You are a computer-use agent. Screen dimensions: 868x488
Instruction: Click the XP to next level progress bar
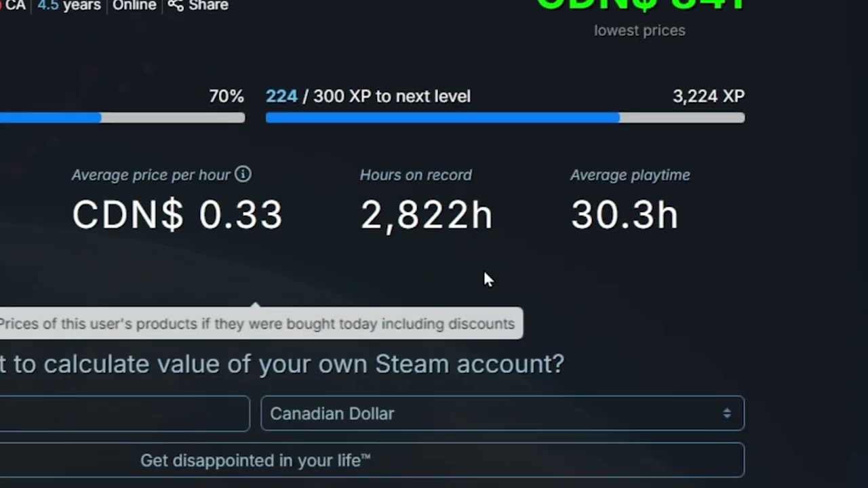[505, 118]
